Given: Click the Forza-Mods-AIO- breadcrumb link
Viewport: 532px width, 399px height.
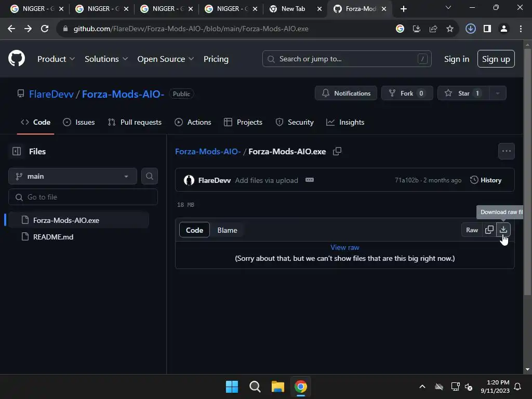Looking at the screenshot, I should (208, 151).
